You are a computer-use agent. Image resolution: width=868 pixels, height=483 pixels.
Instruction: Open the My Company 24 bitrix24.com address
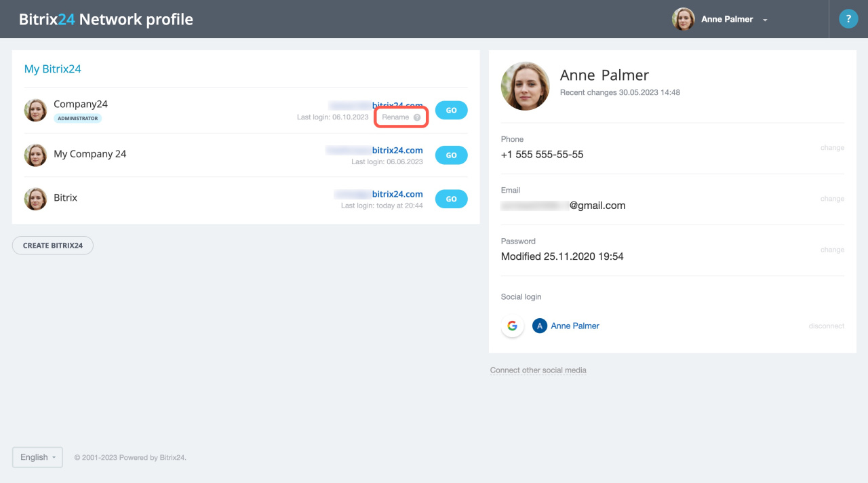(374, 151)
